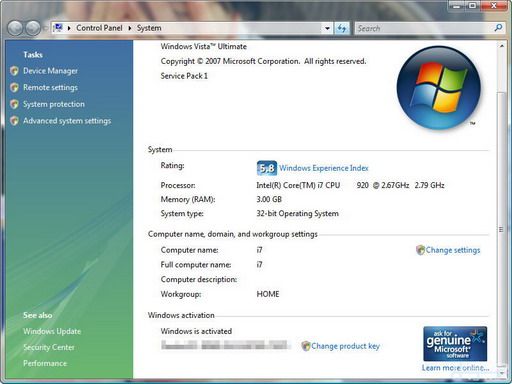512x384 pixels.
Task: Open Windows Update
Action: [x=52, y=331]
